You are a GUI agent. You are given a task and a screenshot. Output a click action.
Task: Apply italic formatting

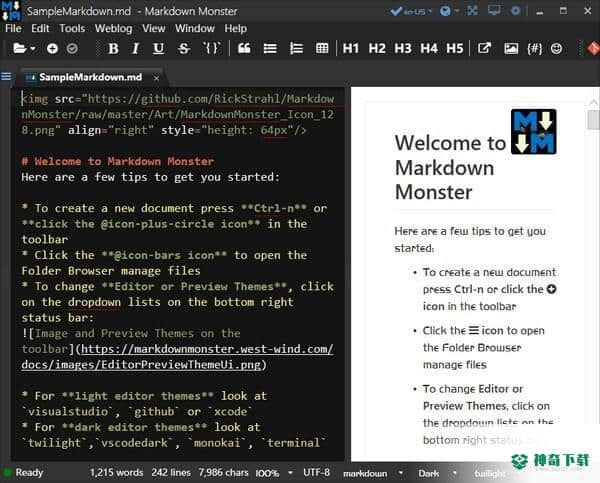tap(135, 49)
